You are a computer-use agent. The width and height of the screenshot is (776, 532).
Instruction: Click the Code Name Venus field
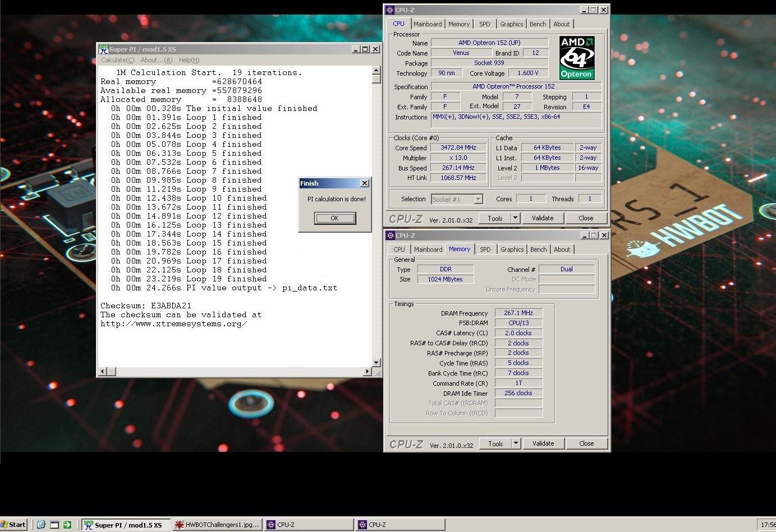(461, 53)
